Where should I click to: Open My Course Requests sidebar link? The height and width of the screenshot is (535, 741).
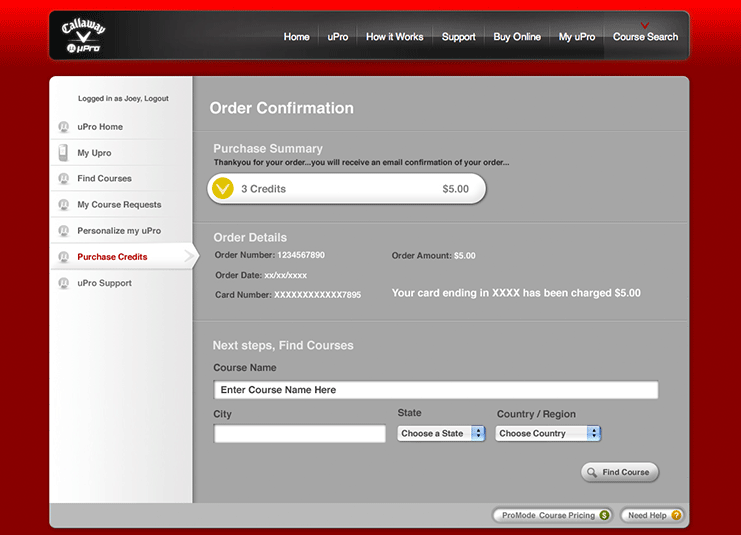point(119,204)
